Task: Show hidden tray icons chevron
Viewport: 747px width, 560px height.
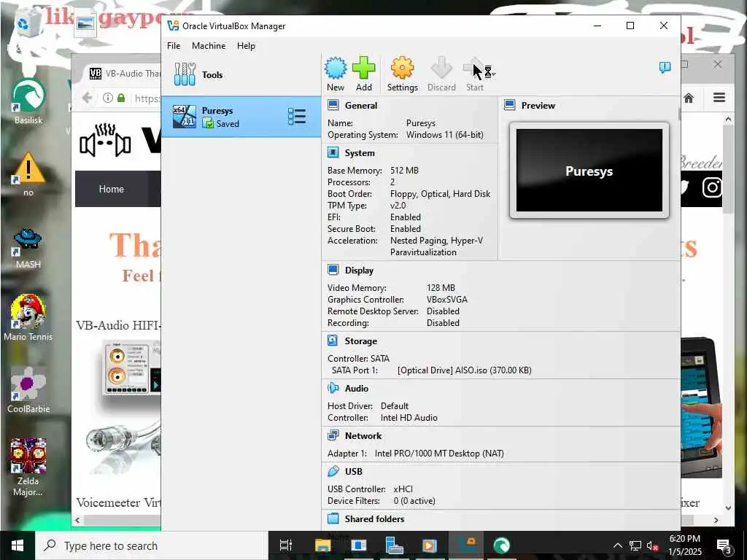Action: [617, 545]
